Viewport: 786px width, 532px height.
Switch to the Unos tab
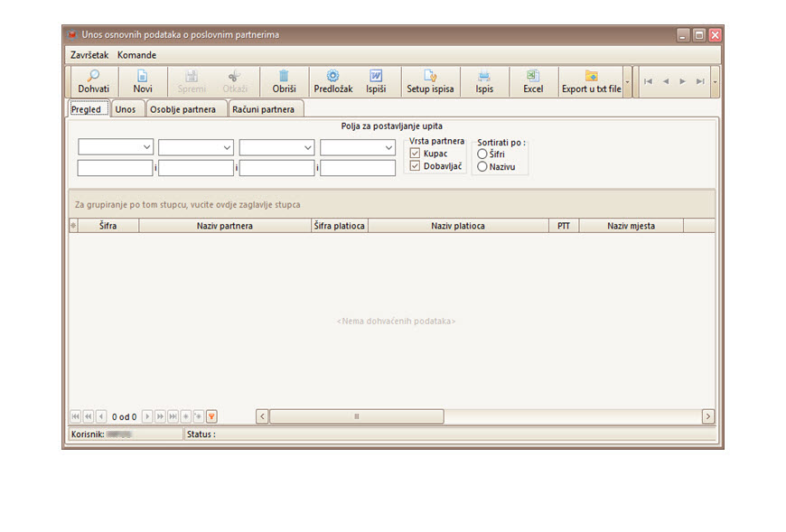pos(126,109)
